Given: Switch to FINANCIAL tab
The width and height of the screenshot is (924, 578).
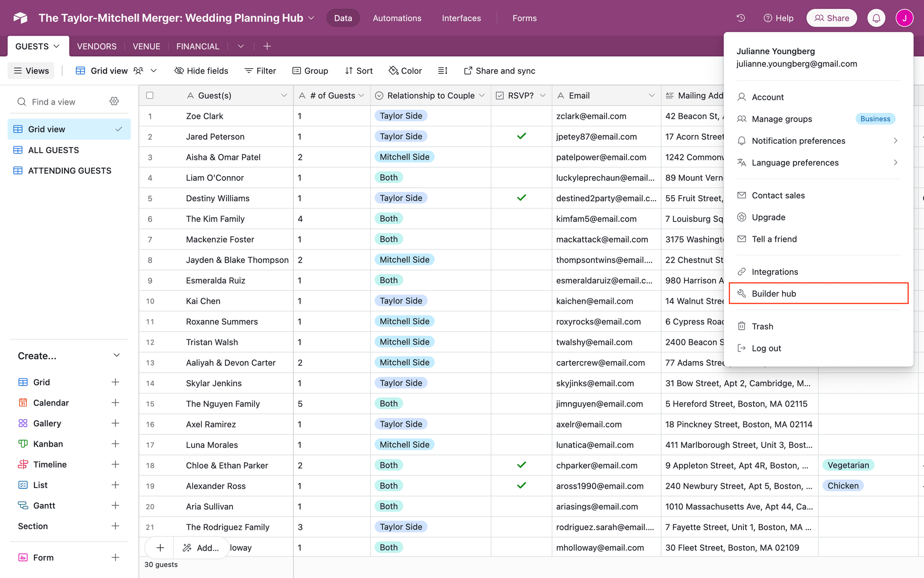Looking at the screenshot, I should (x=198, y=46).
